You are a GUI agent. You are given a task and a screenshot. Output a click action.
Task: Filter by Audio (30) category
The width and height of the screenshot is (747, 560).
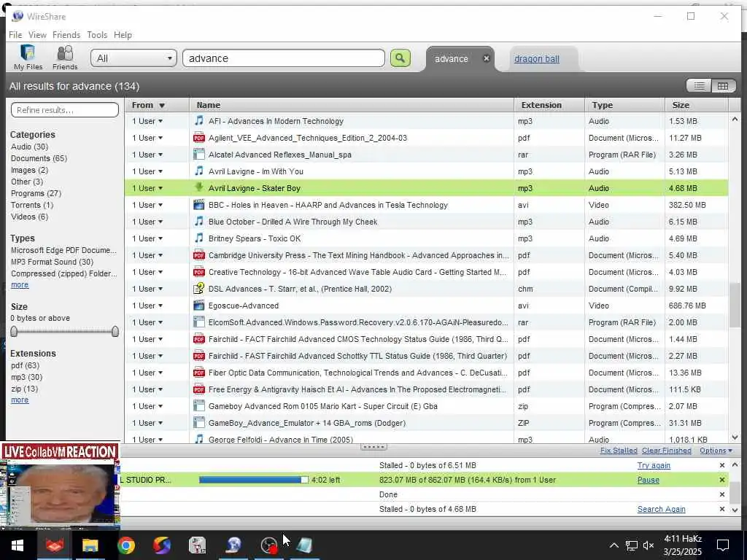point(29,147)
